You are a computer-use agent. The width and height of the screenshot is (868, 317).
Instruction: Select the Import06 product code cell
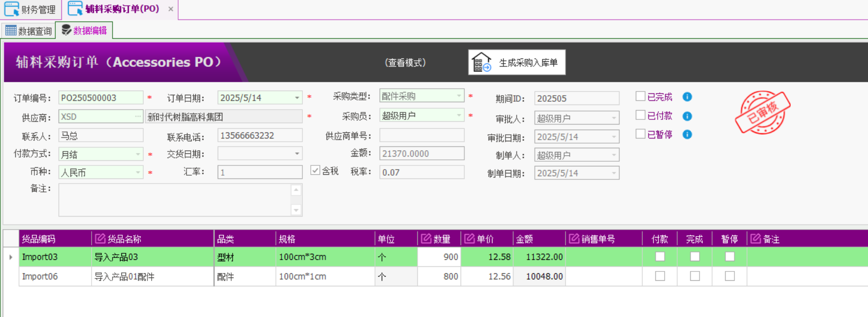55,276
